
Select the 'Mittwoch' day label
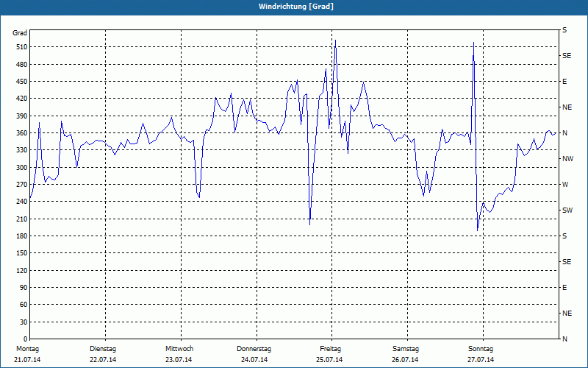[x=179, y=349]
